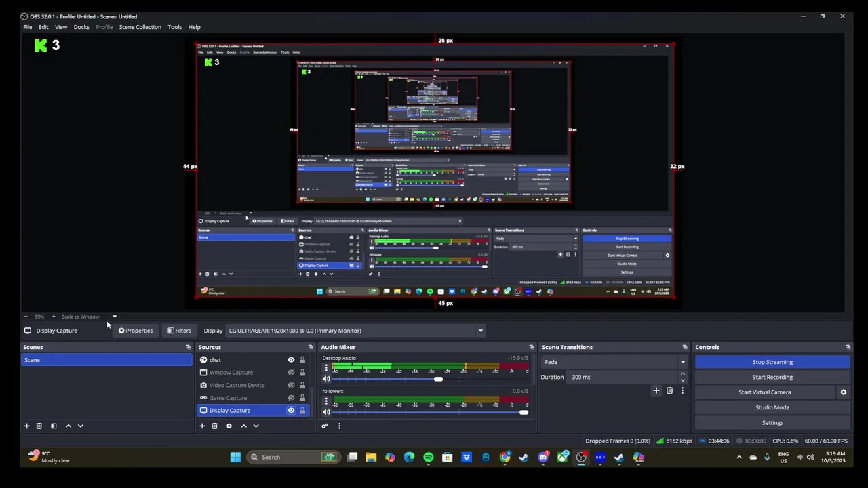Click Start Virtual Camera button
Image resolution: width=868 pixels, height=488 pixels.
(765, 392)
